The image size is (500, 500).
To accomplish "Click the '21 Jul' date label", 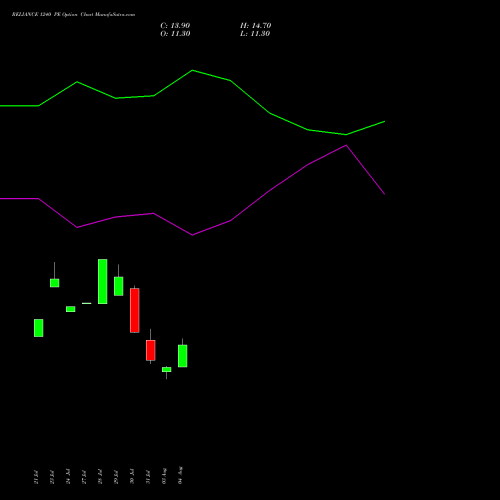I will tap(36, 477).
